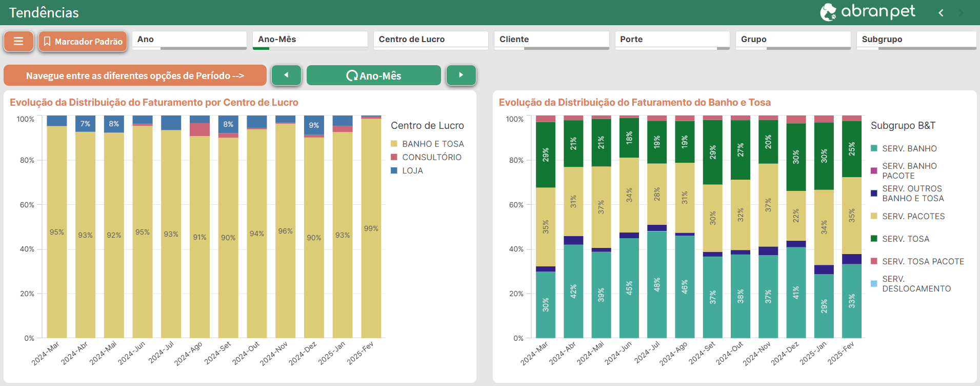Open the Ano-Mês filter dropdown
Image resolution: width=980 pixels, height=386 pixels.
click(310, 40)
